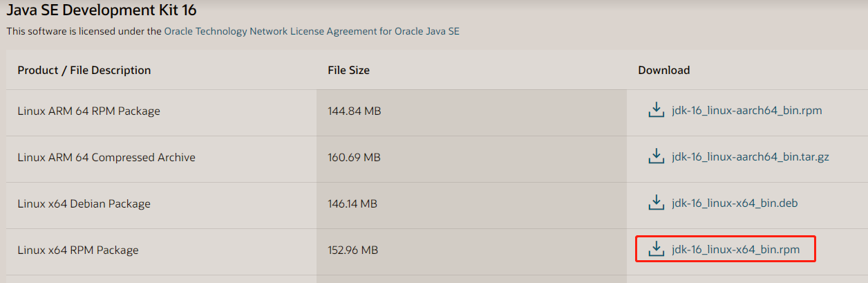Open the jdk-16_linux-aarch64_bin.tar.gz file link
868x283 pixels.
(750, 157)
